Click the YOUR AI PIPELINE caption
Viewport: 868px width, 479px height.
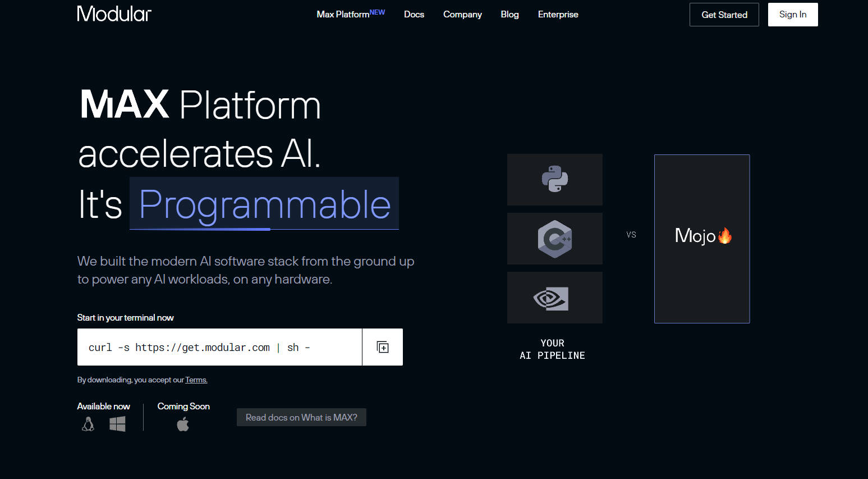tap(552, 349)
